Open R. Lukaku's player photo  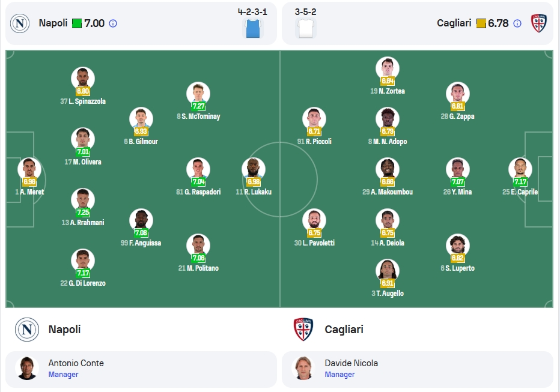[254, 169]
